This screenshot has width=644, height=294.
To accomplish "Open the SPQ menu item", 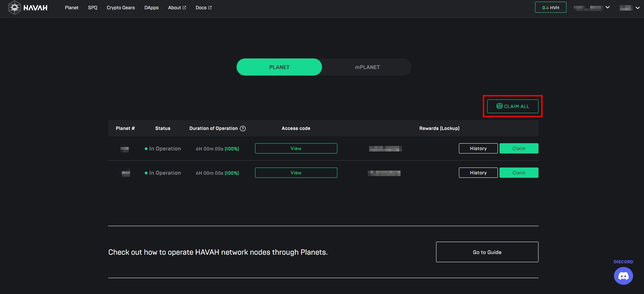I will point(93,8).
